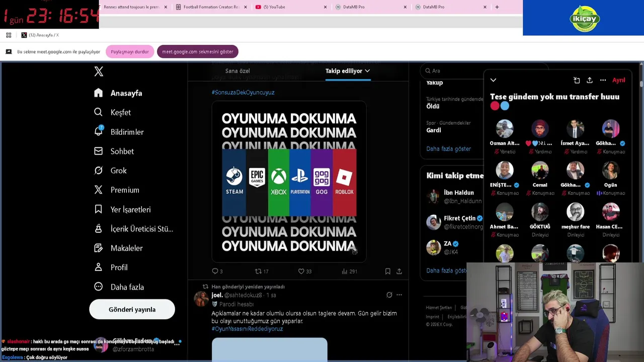Click GÖKTUĞ's avatar in the Space
This screenshot has height=362, width=644.
tap(540, 212)
